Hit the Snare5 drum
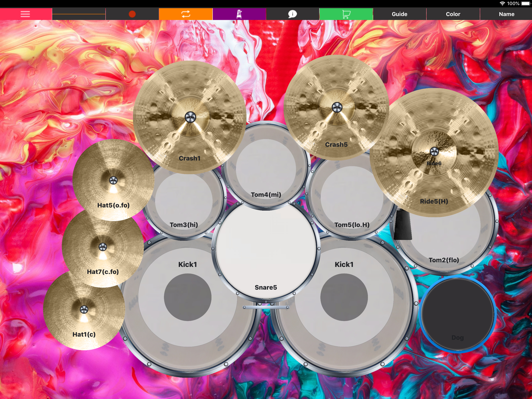The width and height of the screenshot is (532, 399). tap(266, 250)
